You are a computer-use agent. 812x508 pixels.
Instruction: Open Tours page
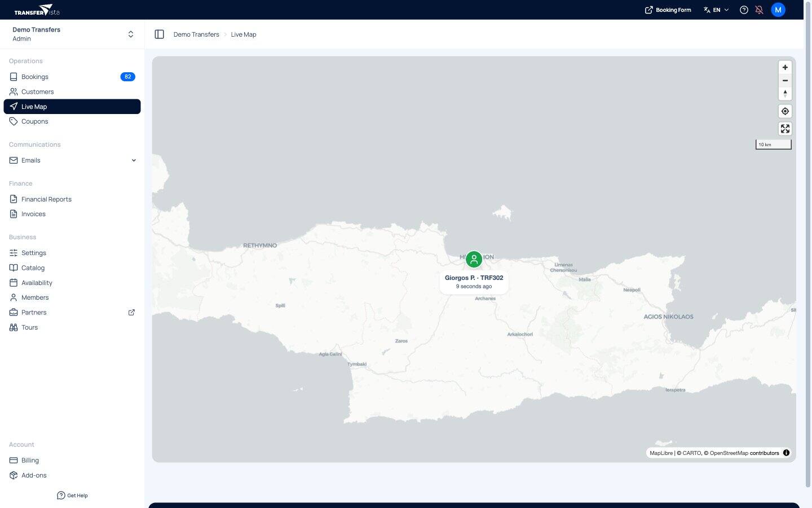(72, 327)
